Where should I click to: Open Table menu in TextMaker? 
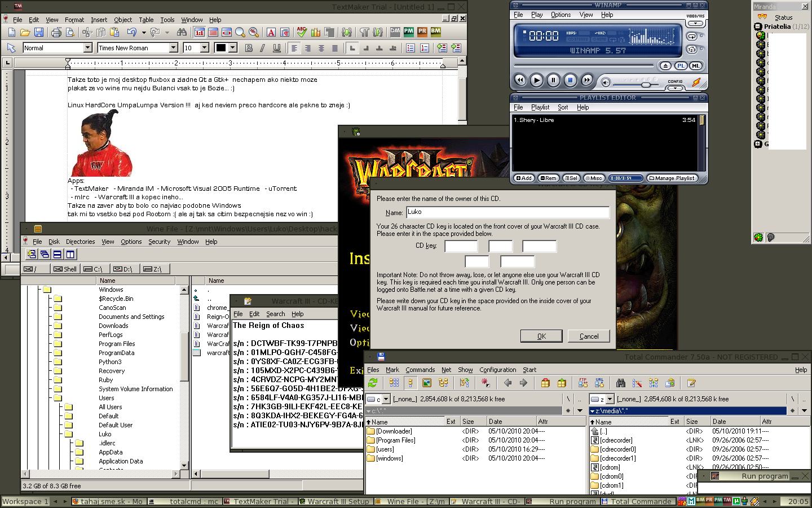(146, 20)
